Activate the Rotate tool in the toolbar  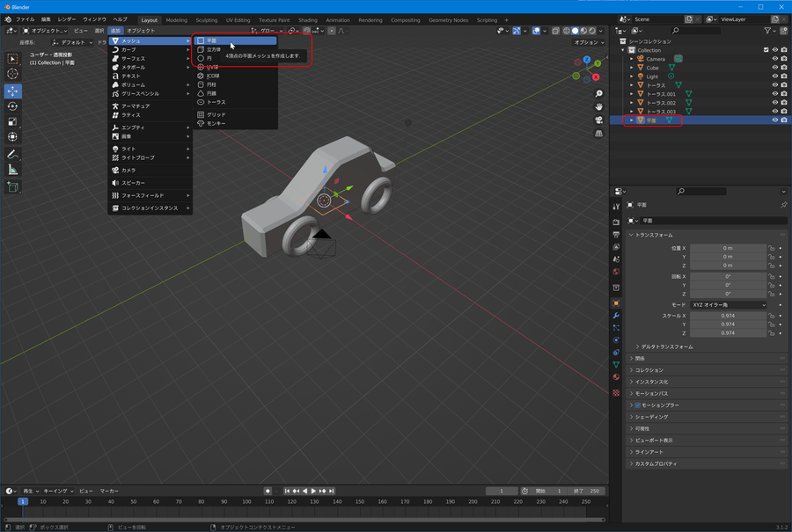coord(13,106)
